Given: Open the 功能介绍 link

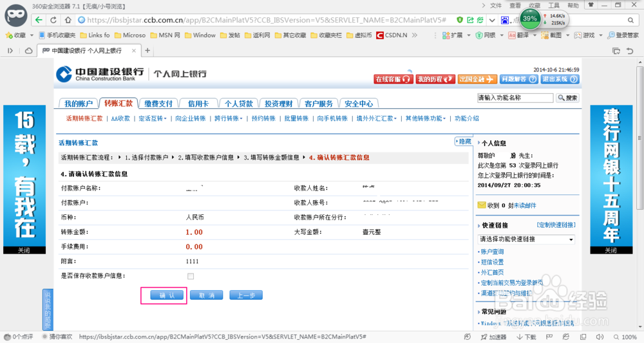Looking at the screenshot, I should click(466, 118).
